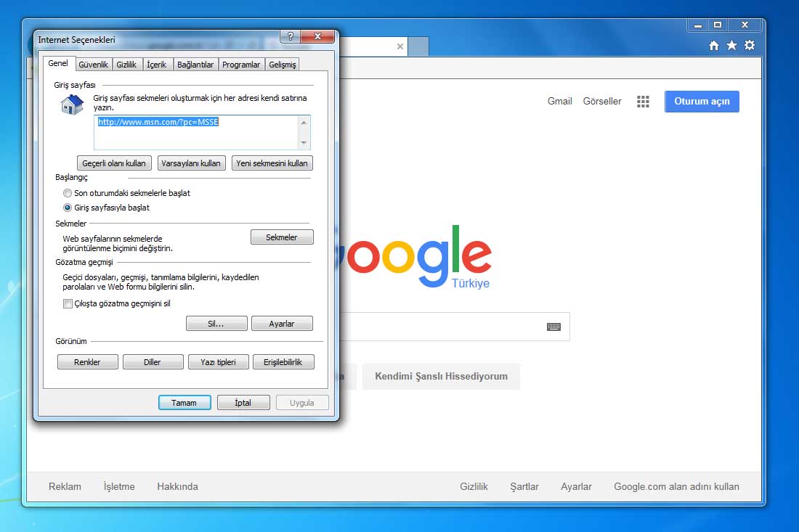Open the Gmail link

(559, 102)
